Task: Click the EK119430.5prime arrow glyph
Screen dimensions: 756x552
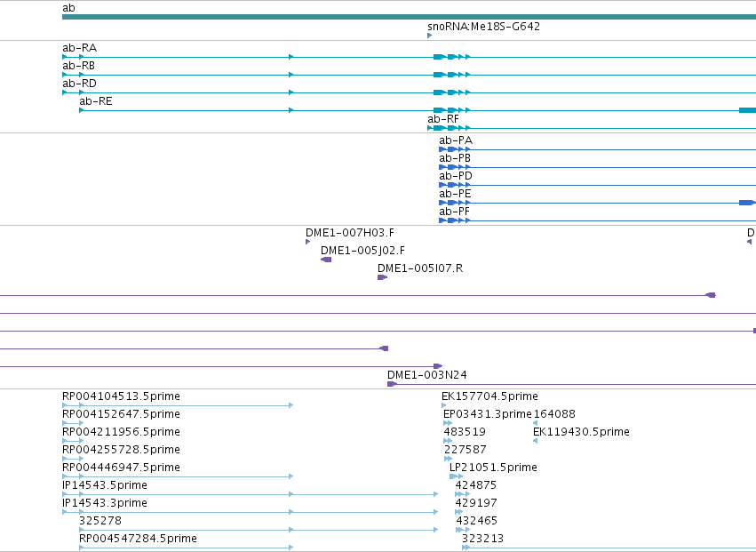Action: (535, 441)
